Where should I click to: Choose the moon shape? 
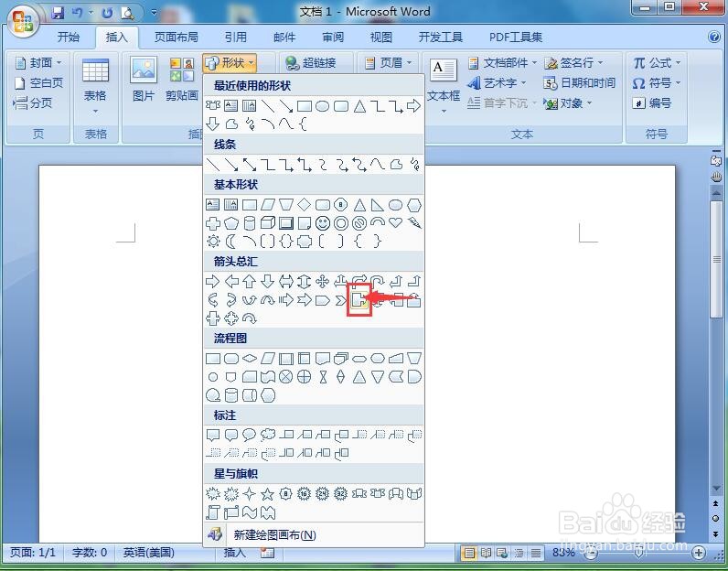point(231,242)
